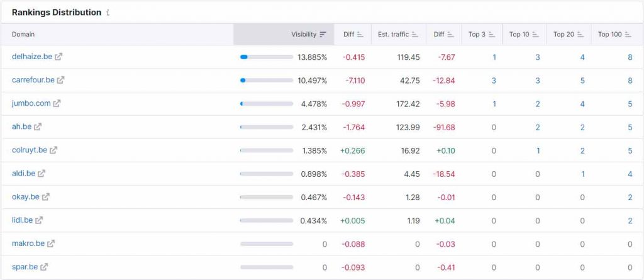Screen dimensions: 644x280
Task: Open external link icon next to ah.be
Action: tap(38, 126)
